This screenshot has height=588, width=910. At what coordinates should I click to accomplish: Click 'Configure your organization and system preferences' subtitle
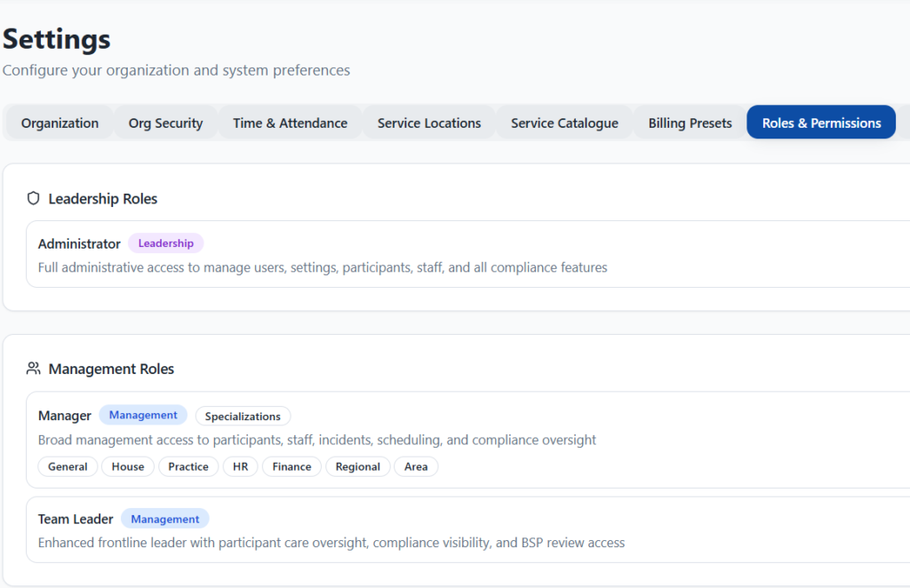pyautogui.click(x=177, y=70)
